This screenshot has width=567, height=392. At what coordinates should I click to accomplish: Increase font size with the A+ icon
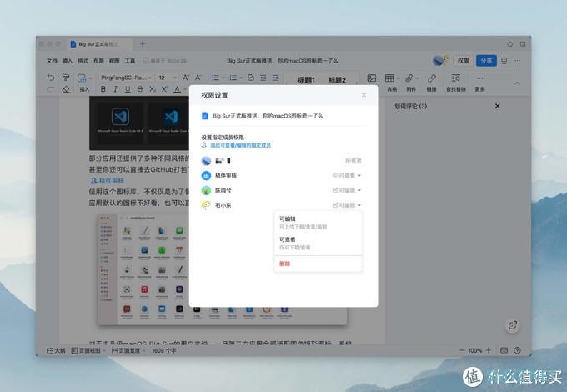point(186,78)
